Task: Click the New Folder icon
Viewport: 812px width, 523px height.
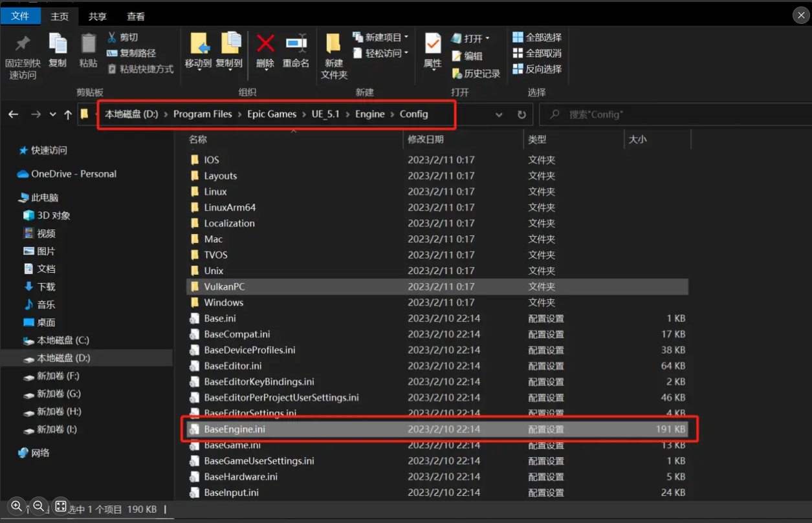Action: 333,45
